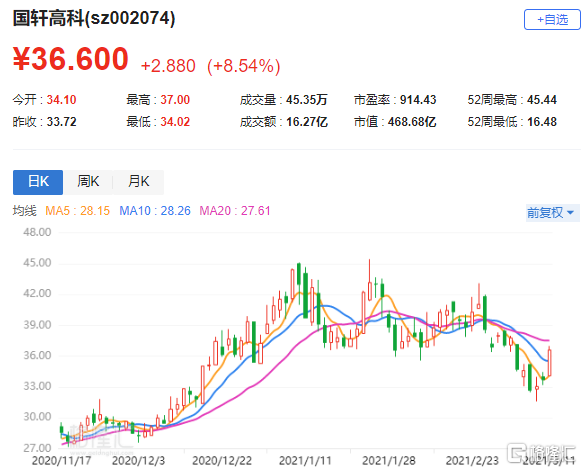Screen dimensions: 582x470
Task: Click the 昨收 value 33.72
Action: point(61,121)
